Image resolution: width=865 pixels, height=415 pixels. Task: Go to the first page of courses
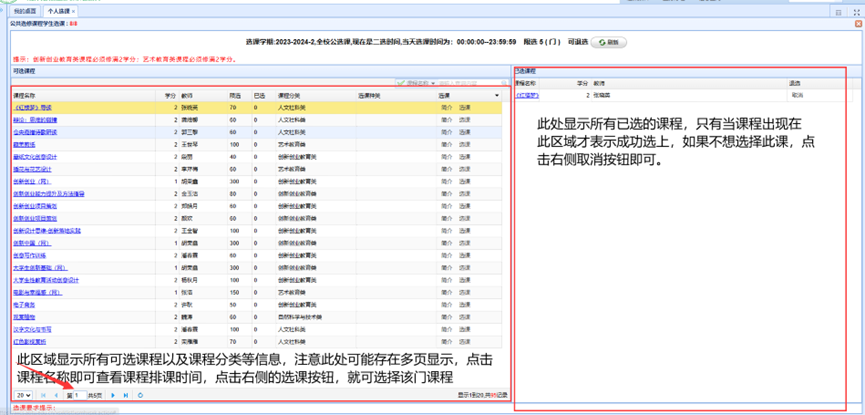(x=43, y=395)
